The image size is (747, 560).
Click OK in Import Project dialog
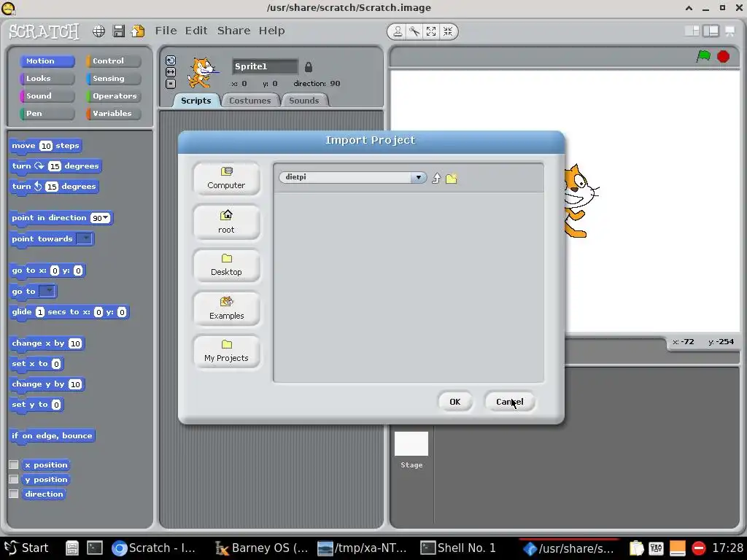(x=455, y=402)
